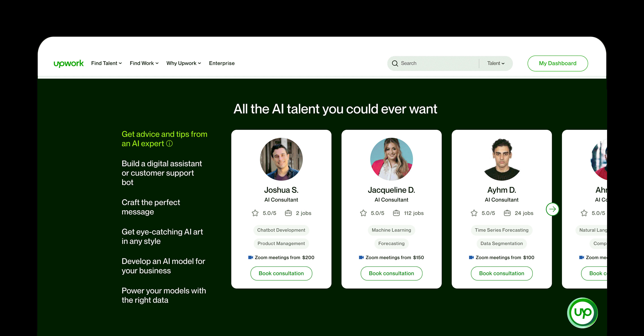
Task: Click the search magnifier icon
Action: coord(395,63)
